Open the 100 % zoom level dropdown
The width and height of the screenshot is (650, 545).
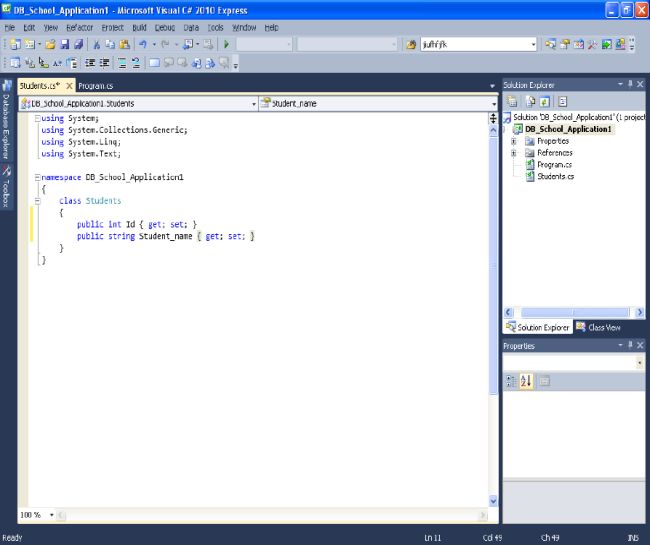pos(51,515)
